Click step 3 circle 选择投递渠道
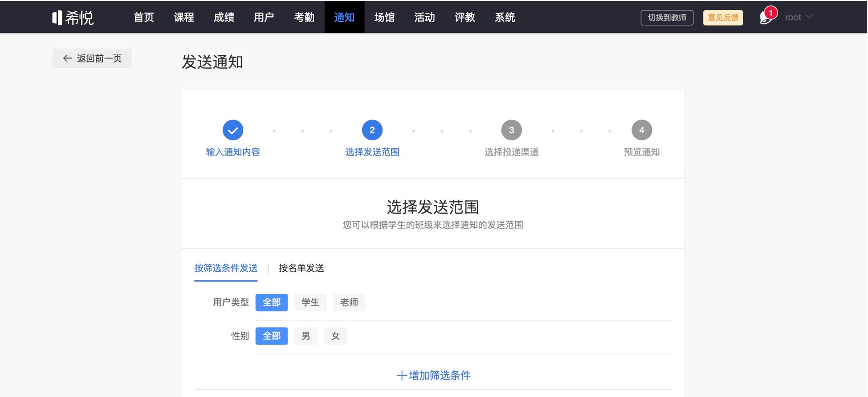Viewport: 868px width, 397px height. [x=511, y=130]
